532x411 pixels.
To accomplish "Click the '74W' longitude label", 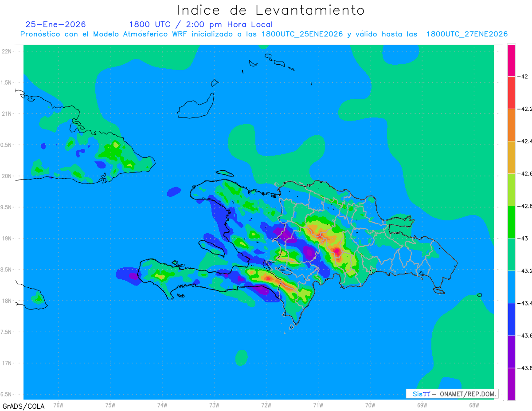I will [162, 404].
